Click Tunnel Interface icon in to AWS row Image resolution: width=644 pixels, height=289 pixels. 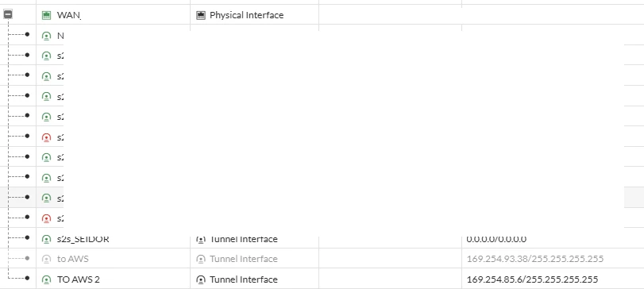pos(200,259)
